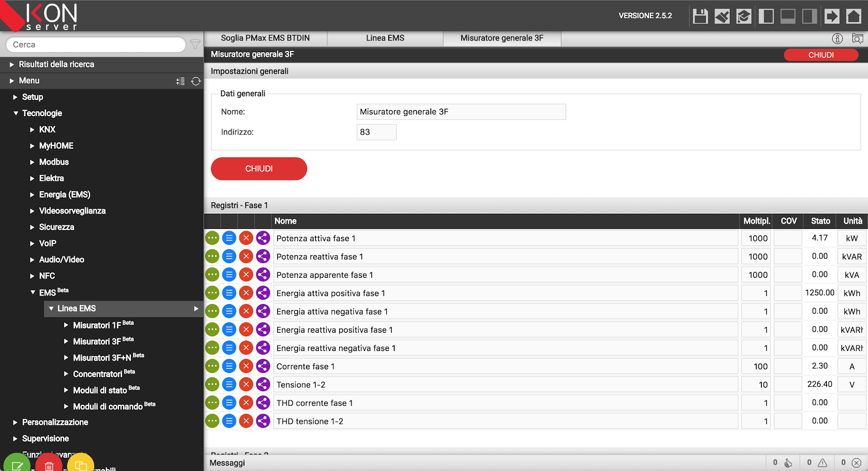Click COV field of Potenza attiva fase 1
Screen dimensions: 868x471
coord(788,238)
